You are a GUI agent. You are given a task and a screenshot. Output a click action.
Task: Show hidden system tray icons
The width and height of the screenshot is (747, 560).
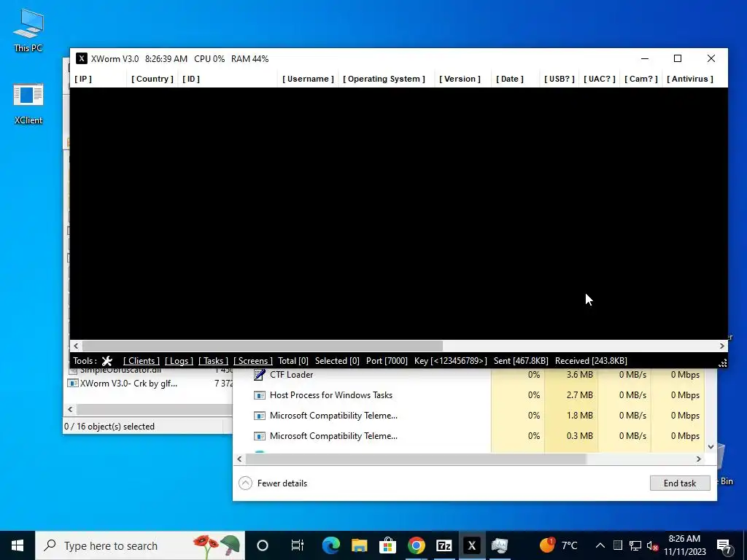600,545
